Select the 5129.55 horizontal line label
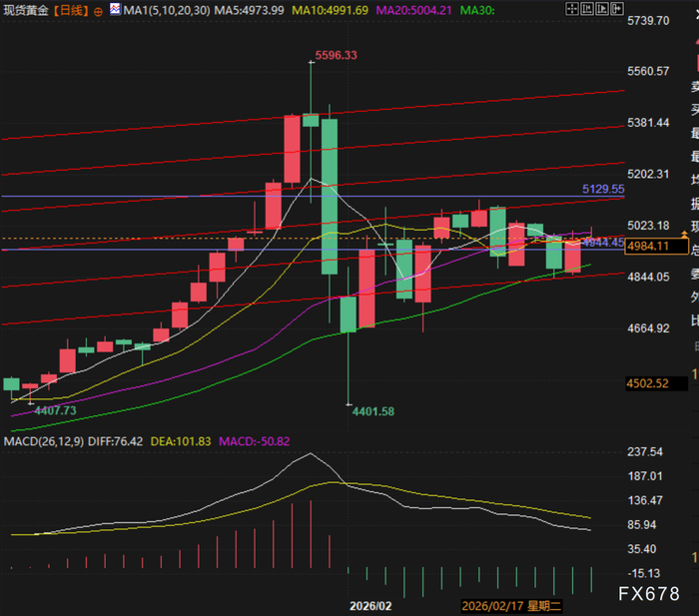699x616 pixels. (603, 189)
